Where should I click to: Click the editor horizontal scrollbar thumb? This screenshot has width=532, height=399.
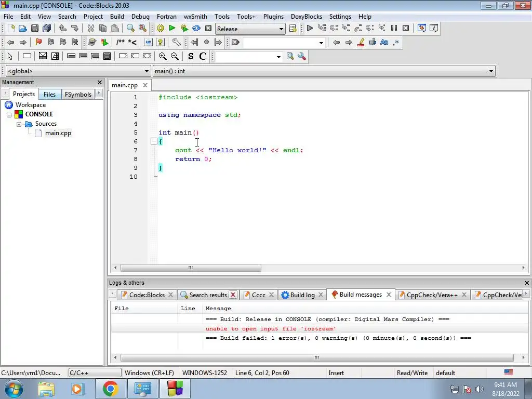[x=191, y=268]
